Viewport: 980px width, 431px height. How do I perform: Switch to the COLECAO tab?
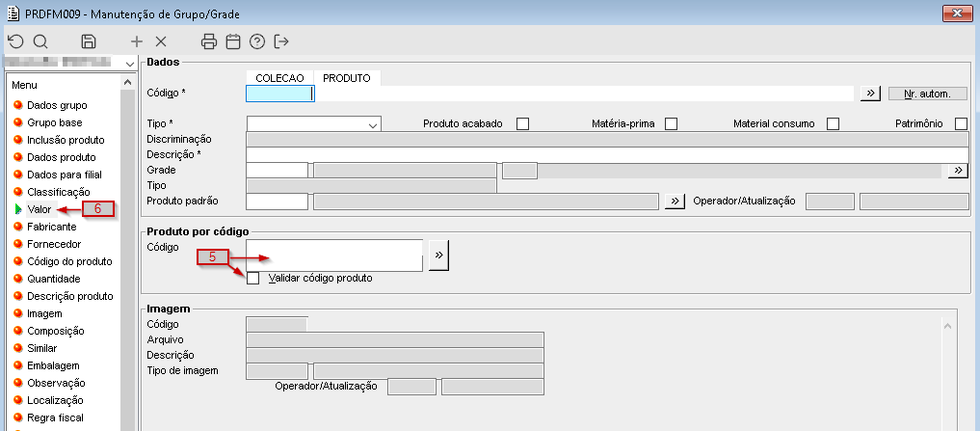click(280, 78)
